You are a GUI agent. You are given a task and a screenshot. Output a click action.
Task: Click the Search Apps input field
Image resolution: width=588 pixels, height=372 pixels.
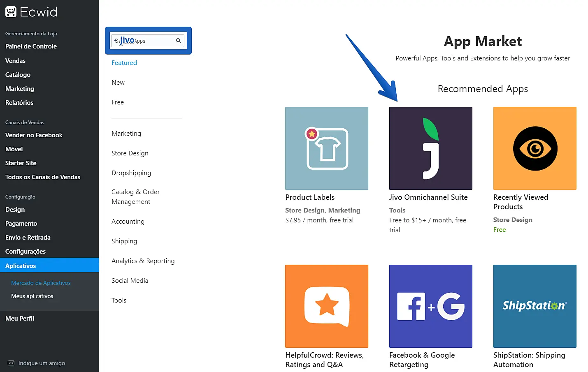point(148,41)
